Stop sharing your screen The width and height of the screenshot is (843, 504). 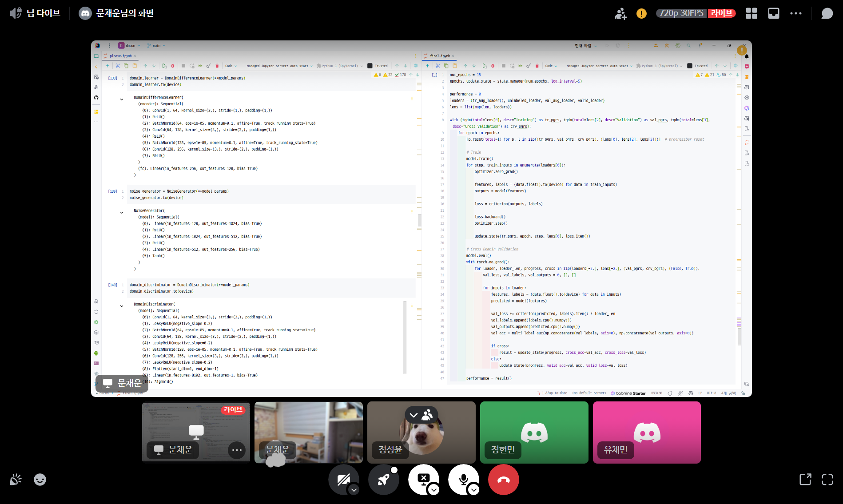click(423, 480)
